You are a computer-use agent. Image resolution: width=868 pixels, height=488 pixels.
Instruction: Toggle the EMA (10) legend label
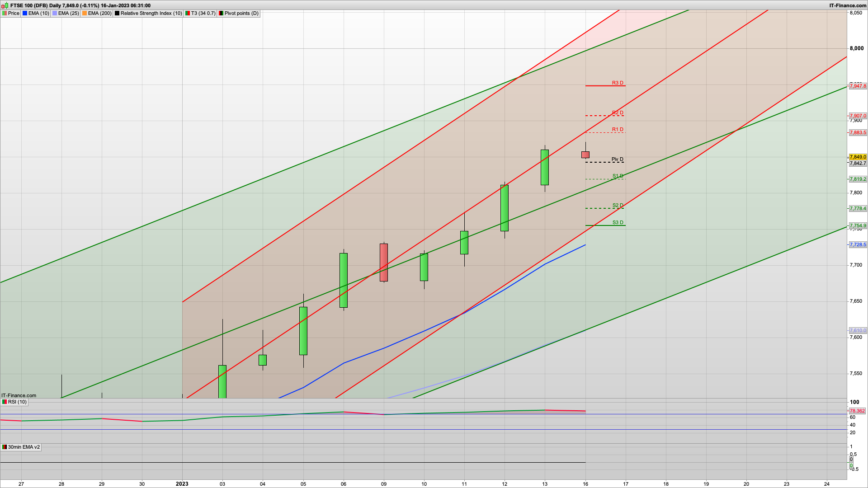tap(38, 13)
